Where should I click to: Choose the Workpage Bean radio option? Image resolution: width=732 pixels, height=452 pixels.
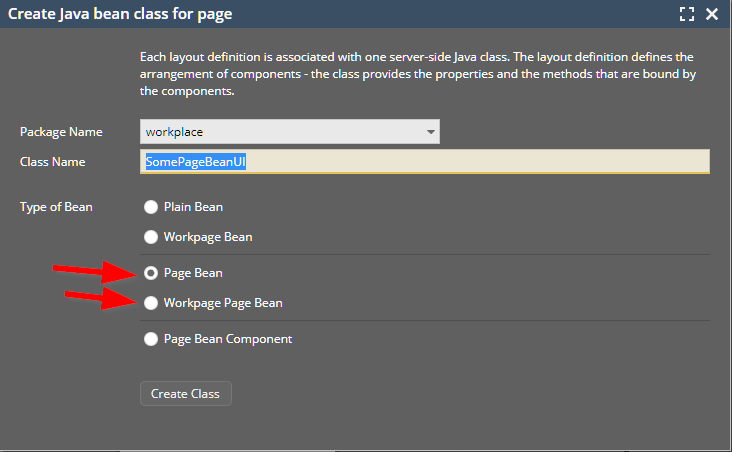point(151,237)
